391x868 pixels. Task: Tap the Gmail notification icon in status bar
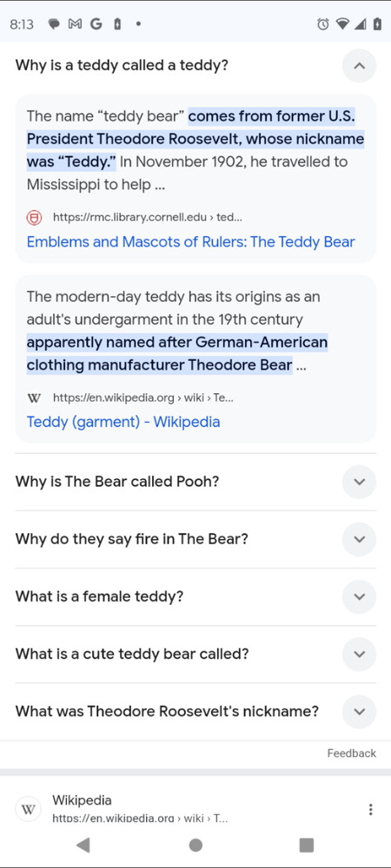click(76, 24)
